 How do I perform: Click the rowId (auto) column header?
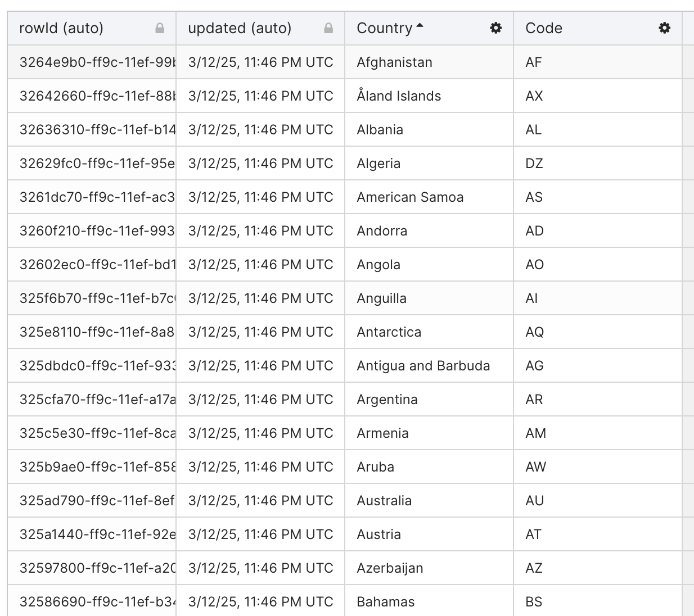pos(61,28)
